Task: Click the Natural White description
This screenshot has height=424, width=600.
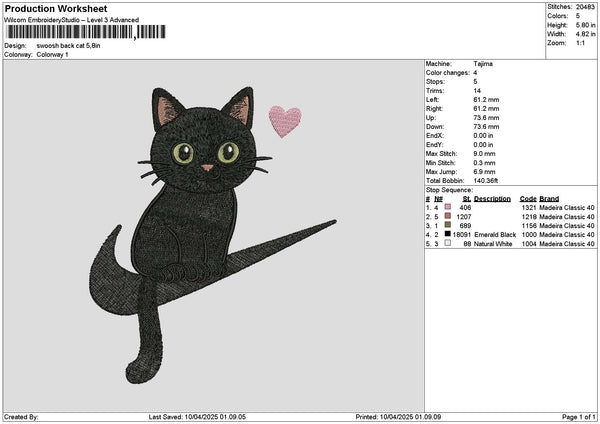Action: [493, 244]
